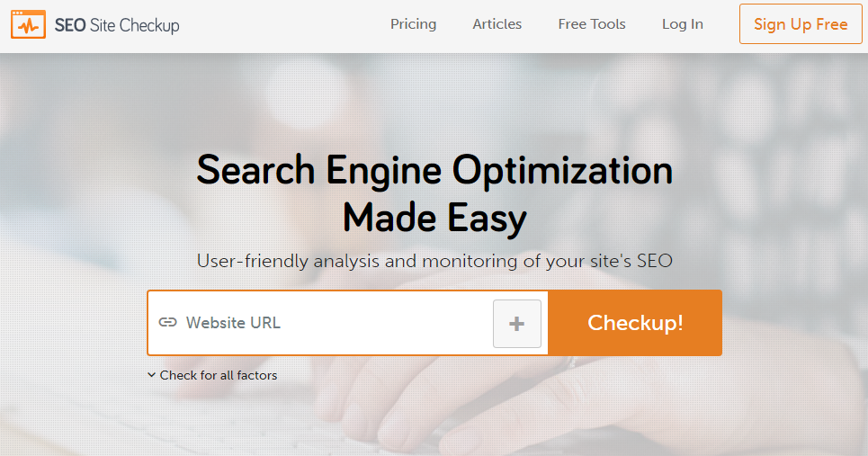
Task: Open the Free Tools menu item
Action: pyautogui.click(x=592, y=24)
